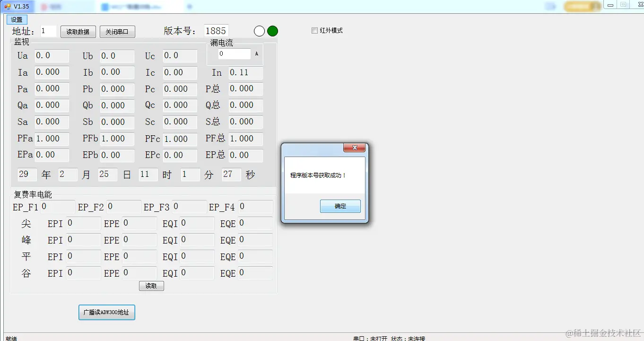
Task: Click the EP_F4 value field
Action: pos(255,207)
